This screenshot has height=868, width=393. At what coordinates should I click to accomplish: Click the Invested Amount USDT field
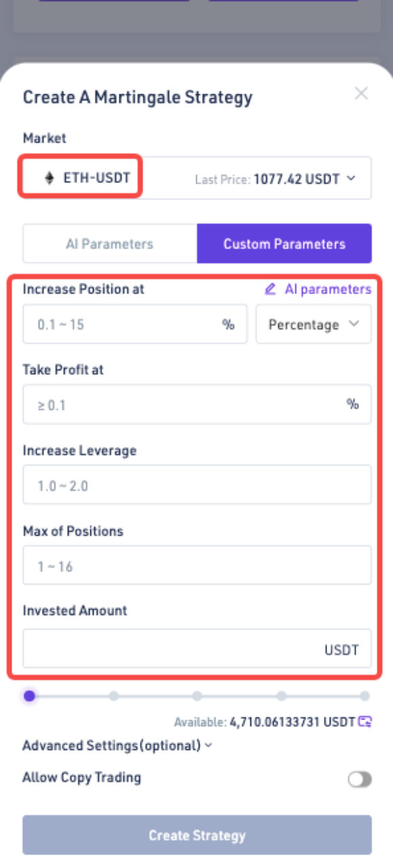tap(197, 649)
